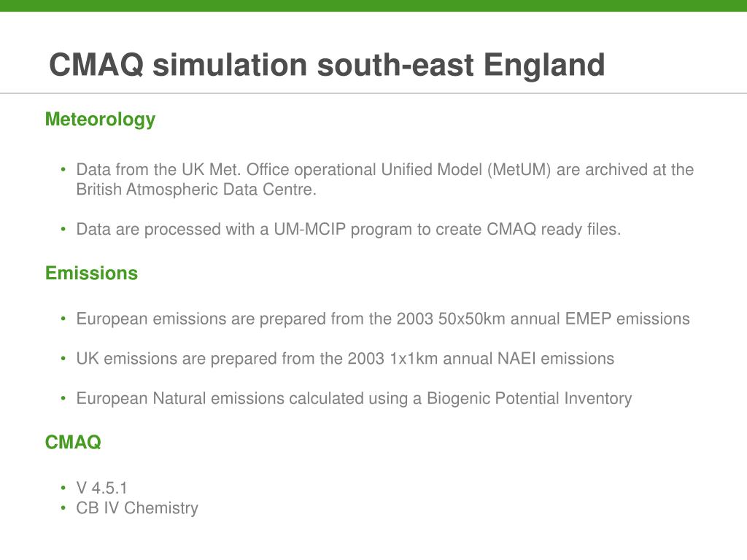Click the text British Atmospheric Data Centre
Screen dimensions: 747x560
coord(196,190)
